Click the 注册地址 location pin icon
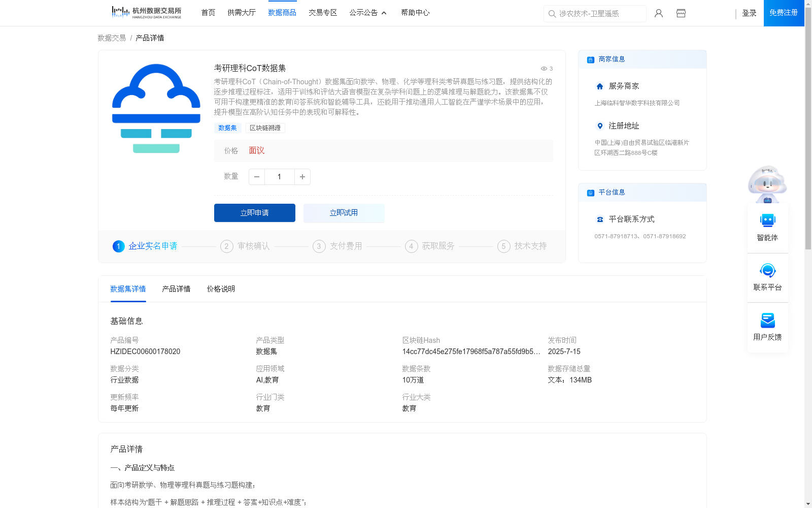812x508 pixels. [x=600, y=126]
